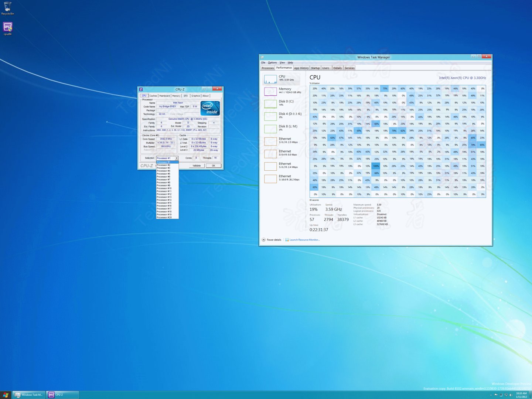
Task: Switch to the Caches tab in CPU-Z
Action: [153, 95]
